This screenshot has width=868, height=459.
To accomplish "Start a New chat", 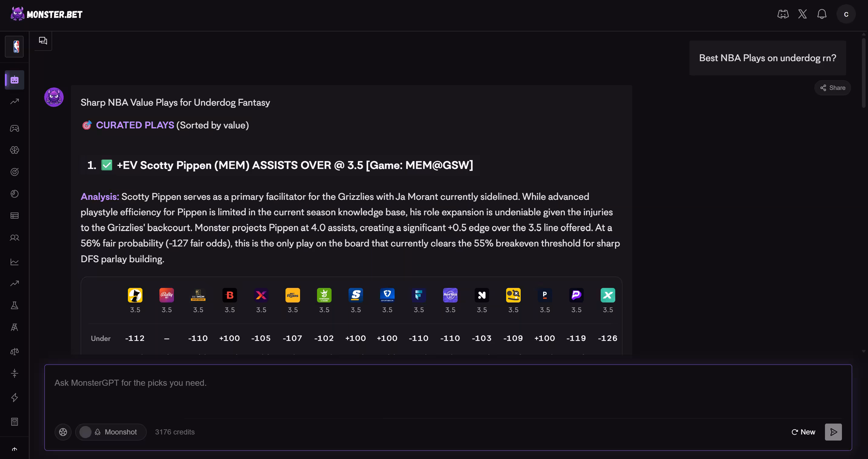I will pyautogui.click(x=803, y=432).
